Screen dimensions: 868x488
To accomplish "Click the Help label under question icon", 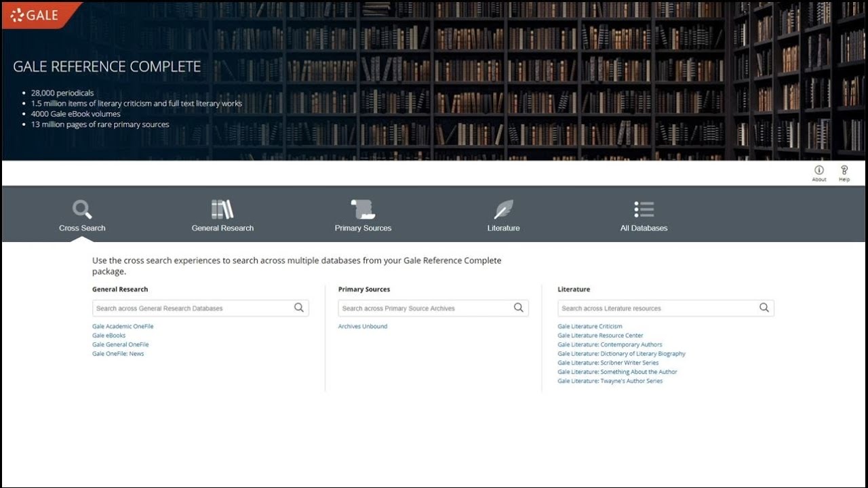I will [844, 180].
